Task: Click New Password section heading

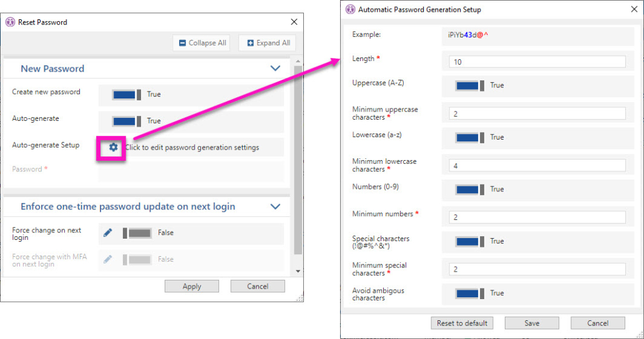Action: point(52,69)
